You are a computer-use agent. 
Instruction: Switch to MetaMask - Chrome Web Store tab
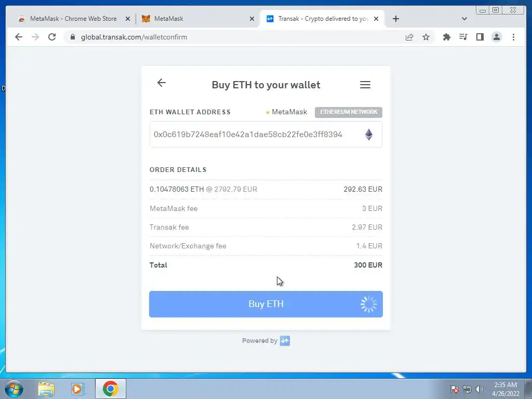click(74, 19)
